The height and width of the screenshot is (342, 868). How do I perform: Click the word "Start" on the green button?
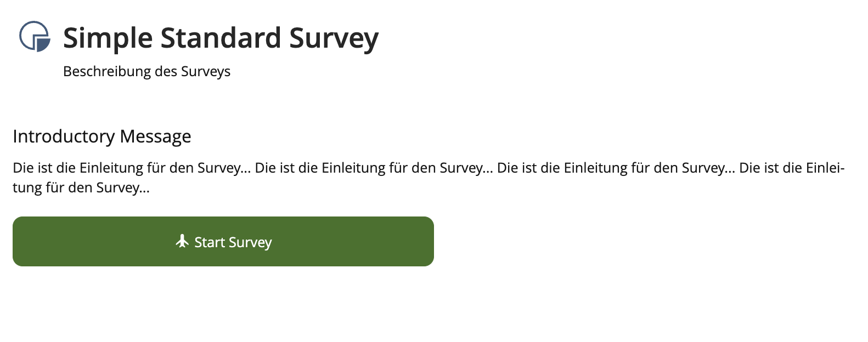click(210, 242)
